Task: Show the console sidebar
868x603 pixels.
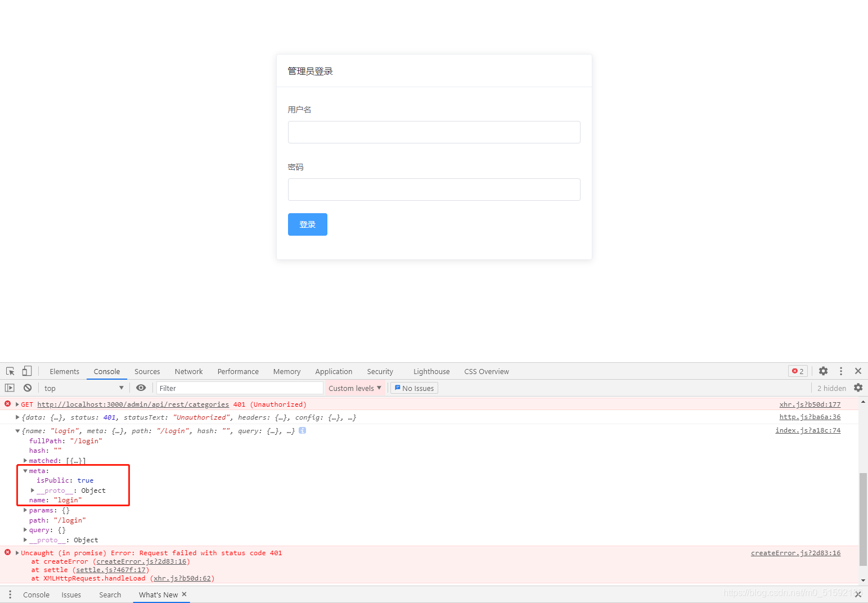Action: (10, 388)
